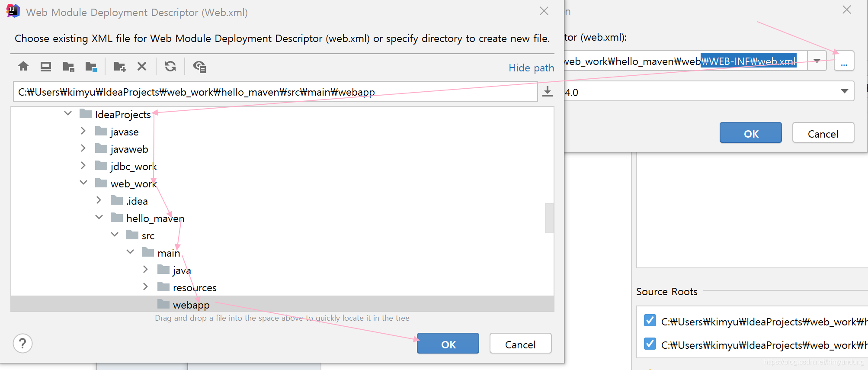Select the resources folder
This screenshot has width=868, height=370.
(195, 288)
